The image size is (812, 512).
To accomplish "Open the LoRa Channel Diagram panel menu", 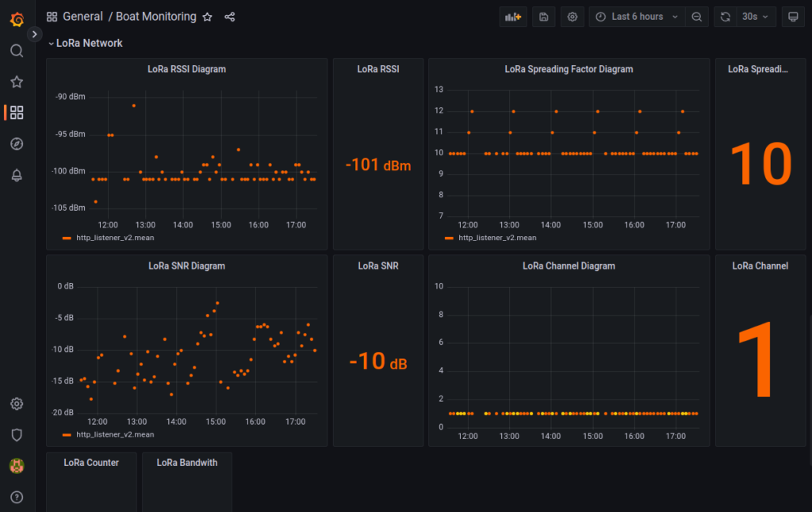I will pyautogui.click(x=569, y=266).
